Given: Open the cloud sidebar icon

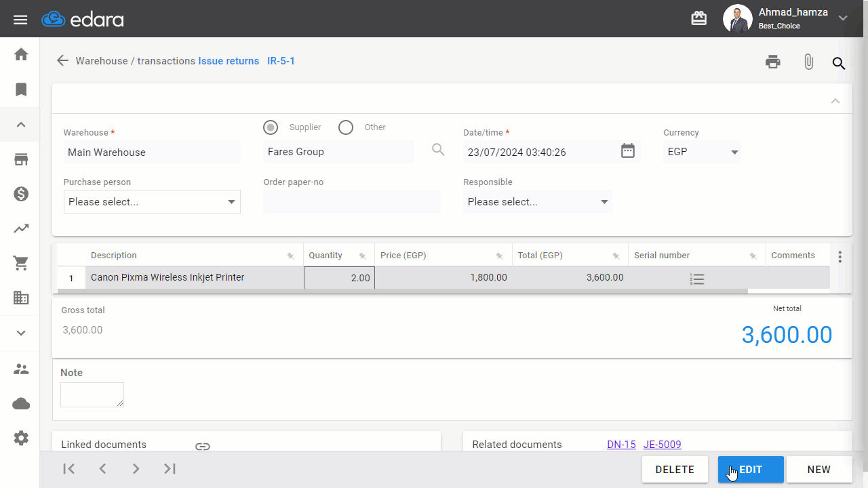Looking at the screenshot, I should tap(21, 404).
